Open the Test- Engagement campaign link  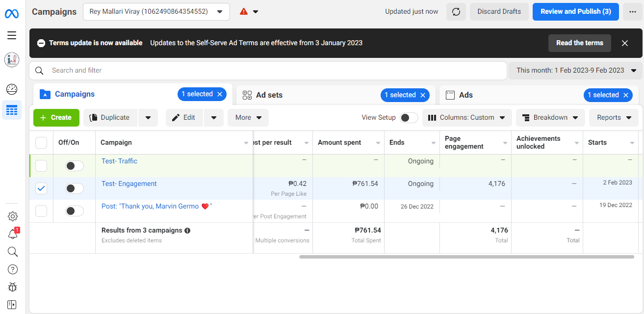[x=129, y=183]
